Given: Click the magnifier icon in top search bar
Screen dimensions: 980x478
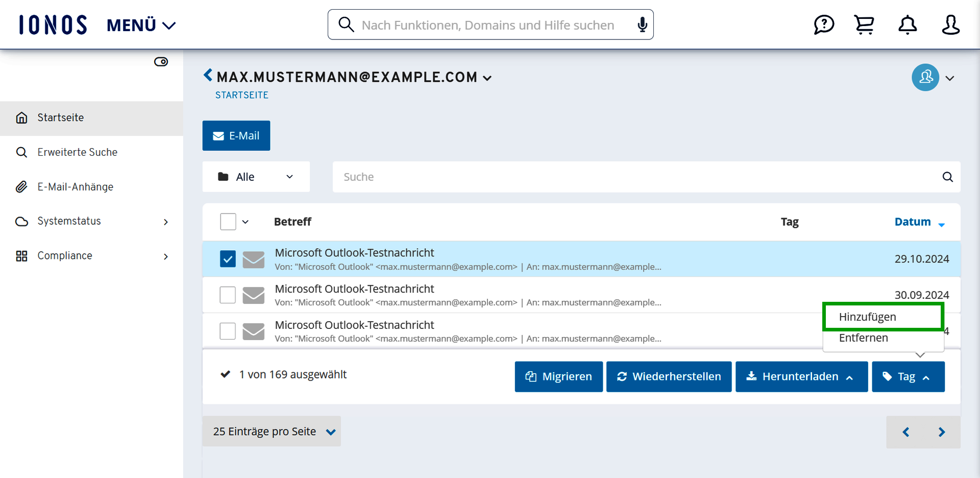Looking at the screenshot, I should [346, 25].
